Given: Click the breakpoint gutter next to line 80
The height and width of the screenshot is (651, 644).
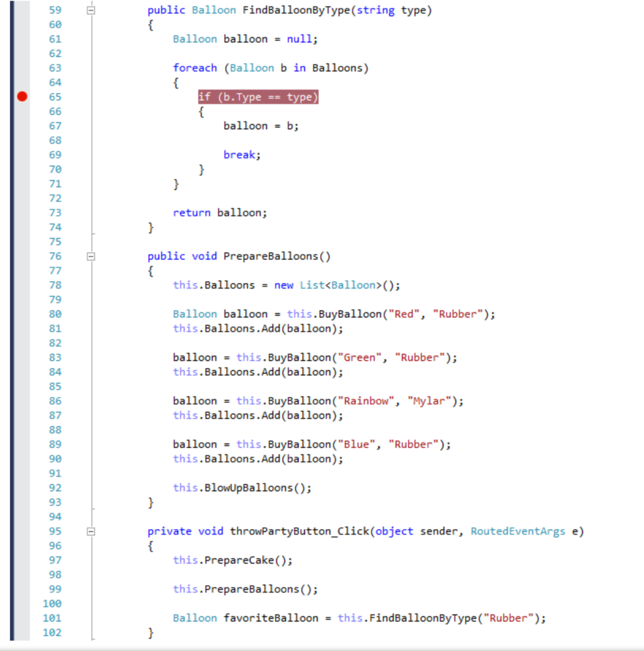Looking at the screenshot, I should tap(22, 313).
